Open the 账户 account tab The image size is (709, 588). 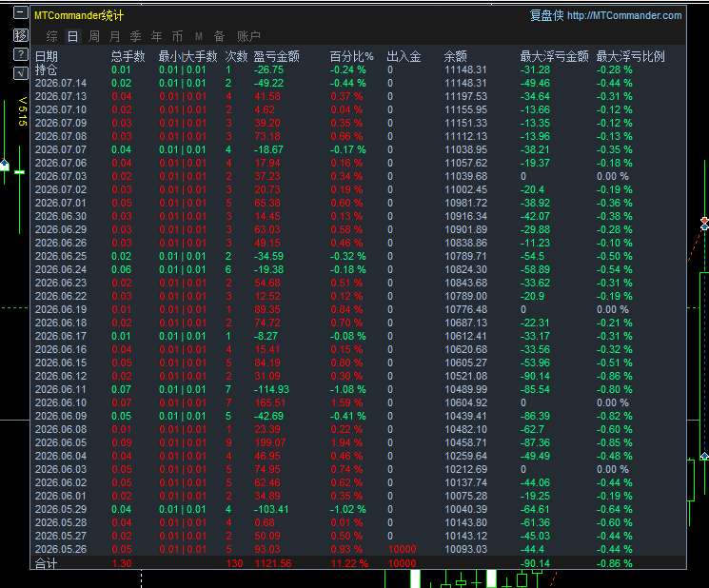248,36
